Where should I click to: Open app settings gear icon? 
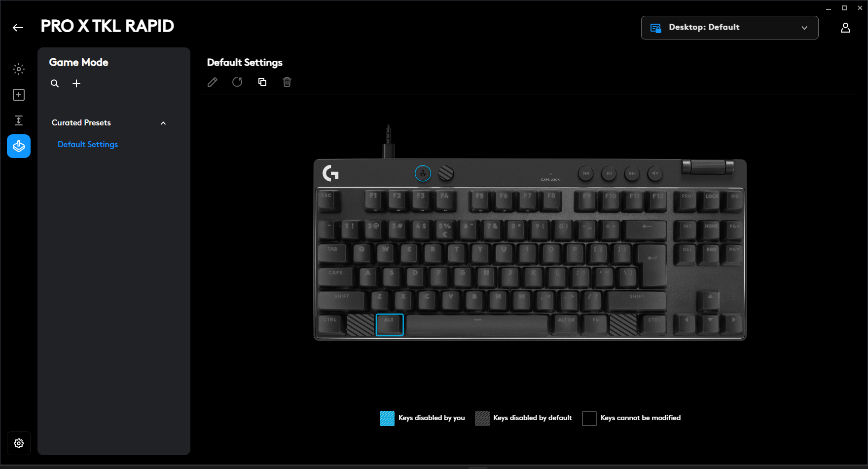tap(19, 443)
